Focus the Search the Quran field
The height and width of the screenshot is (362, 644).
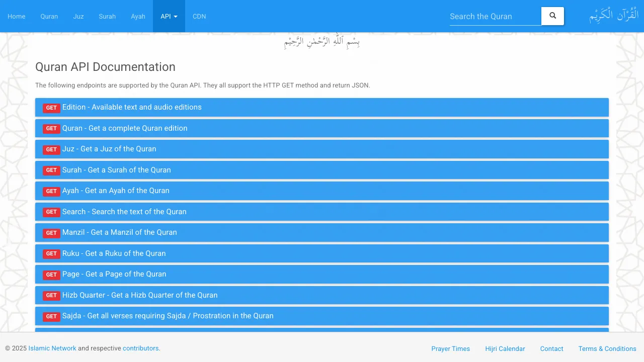(496, 16)
